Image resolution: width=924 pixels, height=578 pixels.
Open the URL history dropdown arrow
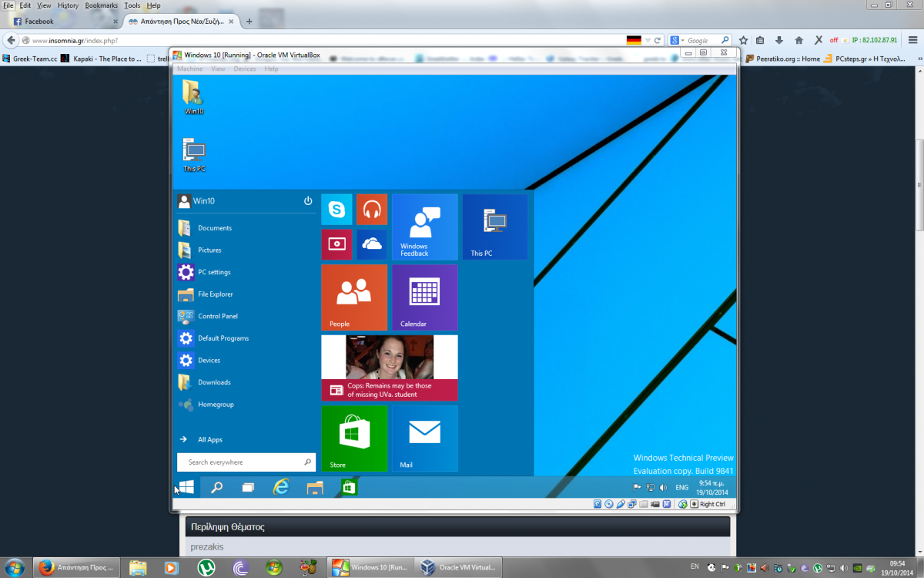point(648,40)
